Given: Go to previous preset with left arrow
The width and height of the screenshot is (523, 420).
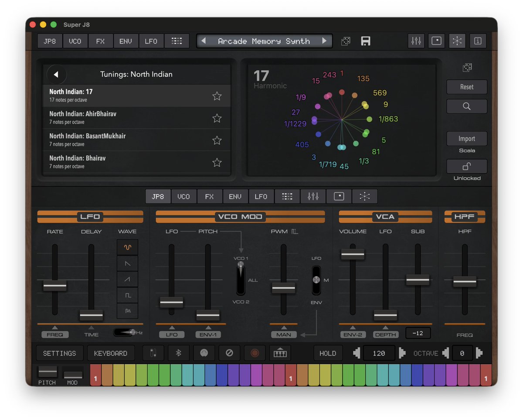Looking at the screenshot, I should (x=203, y=41).
